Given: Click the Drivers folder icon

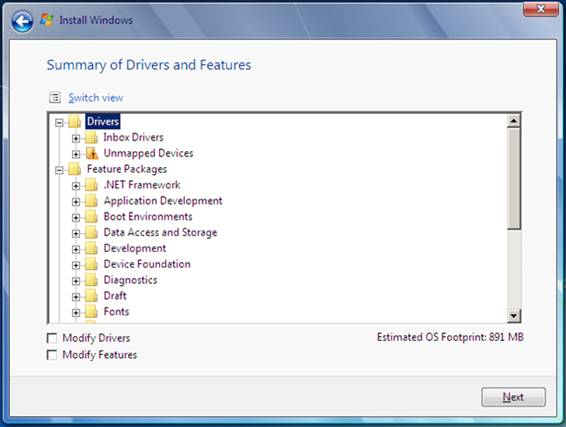Looking at the screenshot, I should click(x=74, y=122).
